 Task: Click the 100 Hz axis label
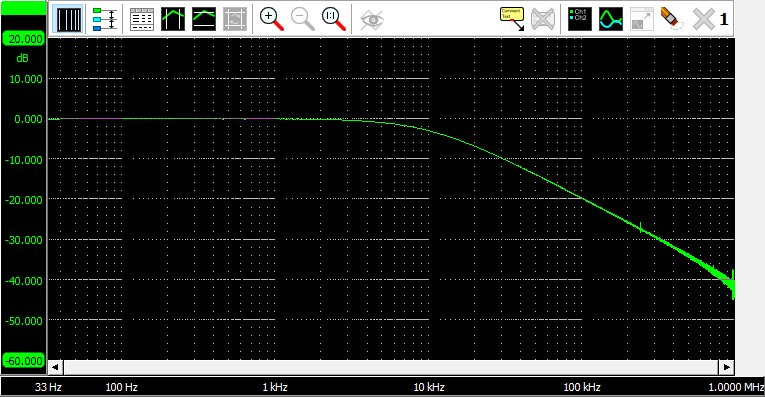pyautogui.click(x=121, y=387)
